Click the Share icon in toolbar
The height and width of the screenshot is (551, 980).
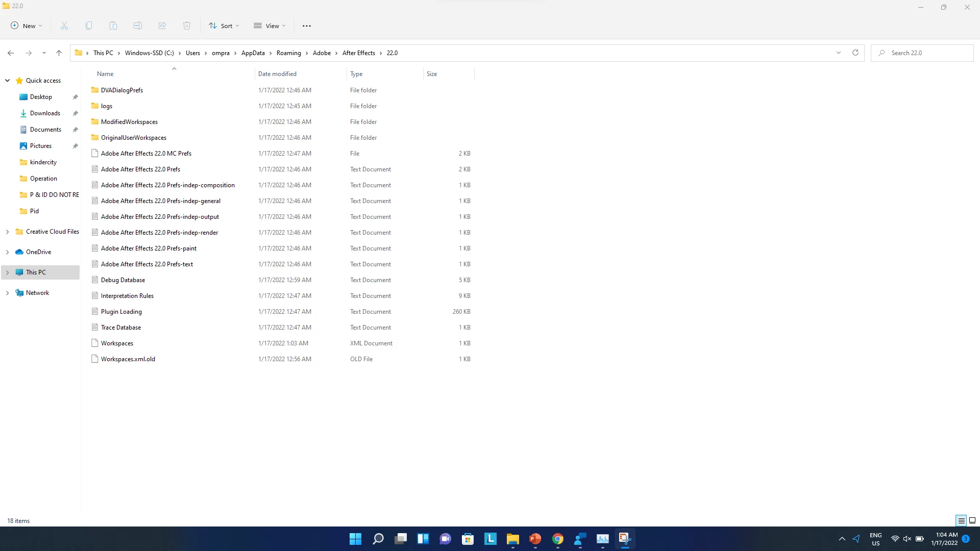tap(162, 26)
